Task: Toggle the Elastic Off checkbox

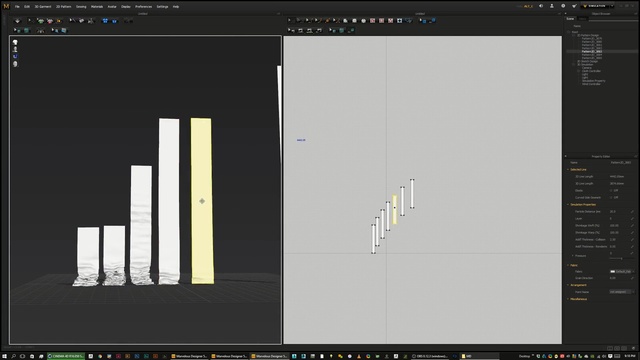Action: pyautogui.click(x=611, y=190)
